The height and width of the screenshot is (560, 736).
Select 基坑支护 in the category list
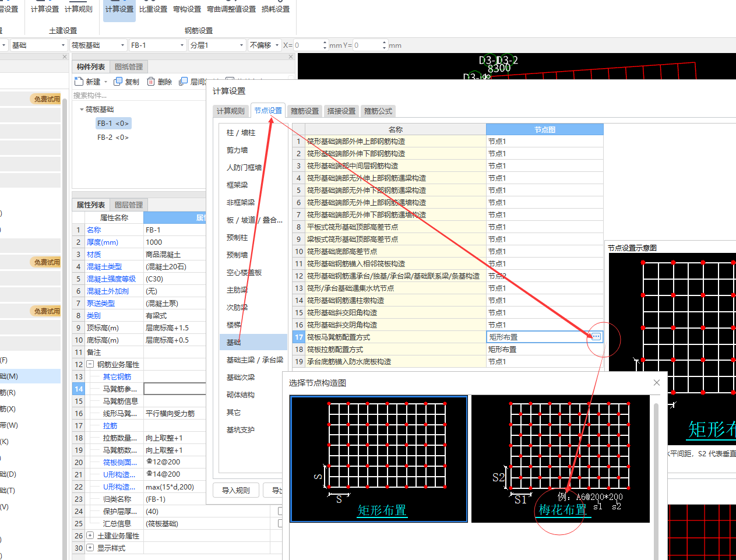point(241,430)
